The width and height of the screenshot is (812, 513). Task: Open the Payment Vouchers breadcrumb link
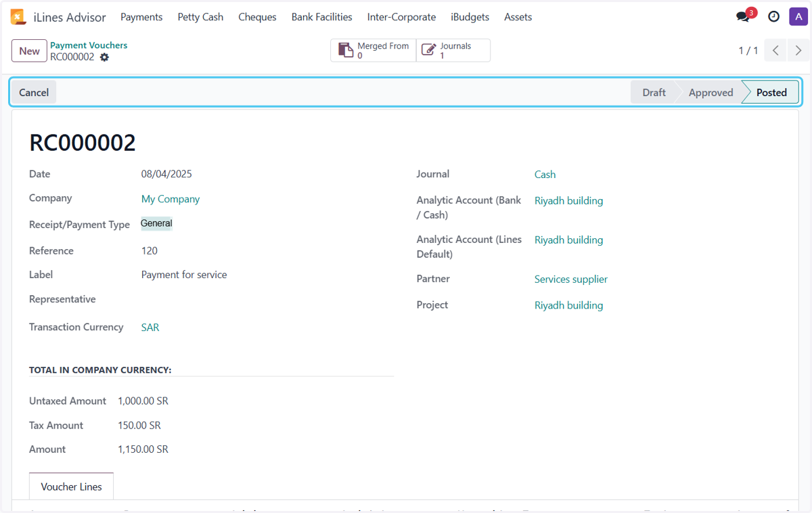point(89,45)
